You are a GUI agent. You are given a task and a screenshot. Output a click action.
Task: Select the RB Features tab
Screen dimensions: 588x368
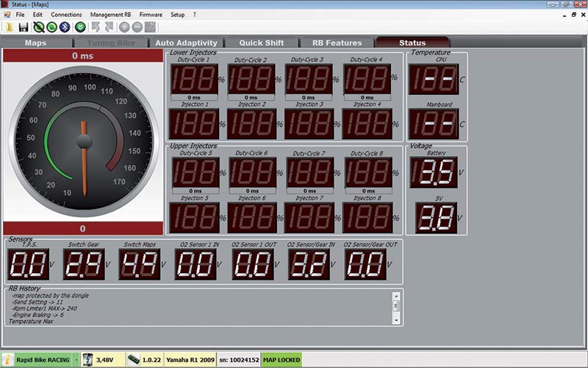click(337, 43)
